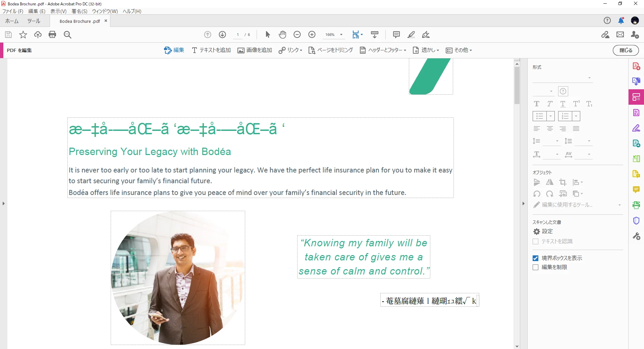
Task: Add a comment note icon
Action: [x=396, y=35]
